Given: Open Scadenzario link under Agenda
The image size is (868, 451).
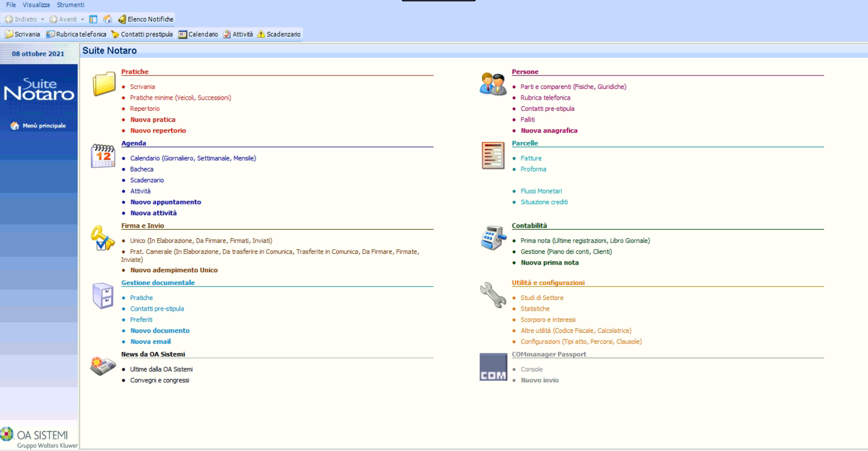Looking at the screenshot, I should click(147, 180).
